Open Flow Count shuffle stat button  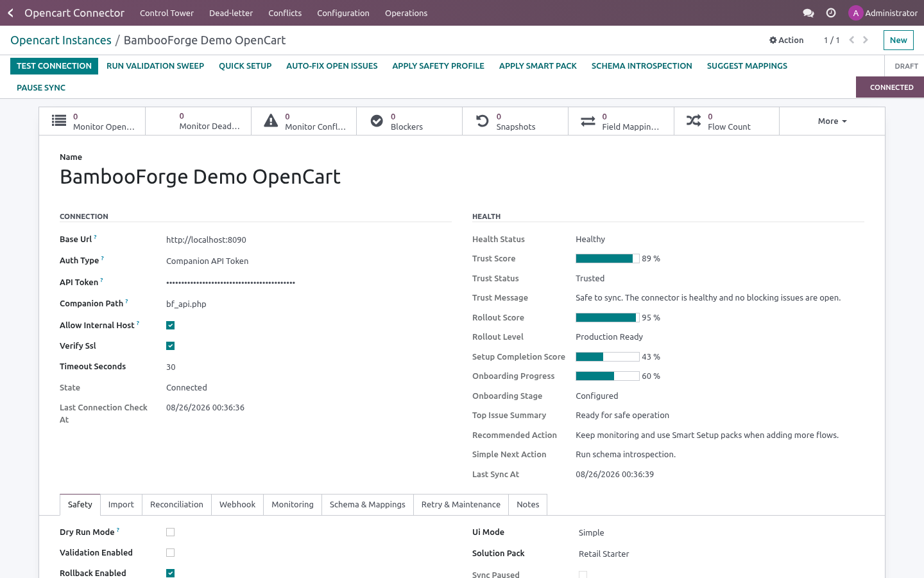point(726,121)
